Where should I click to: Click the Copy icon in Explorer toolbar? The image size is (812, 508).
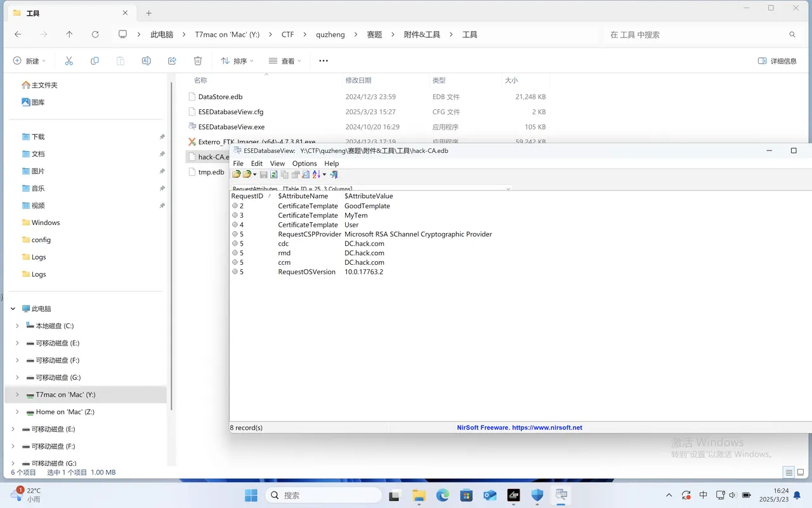point(95,61)
